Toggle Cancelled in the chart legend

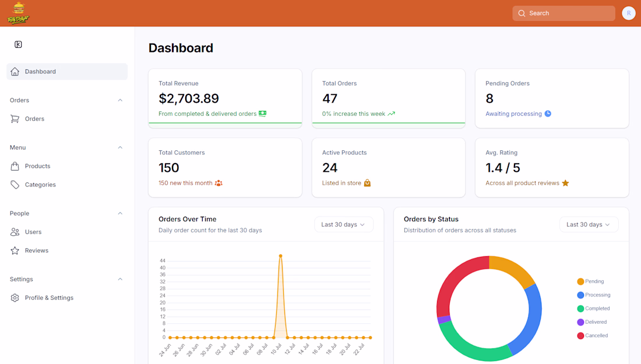point(593,335)
